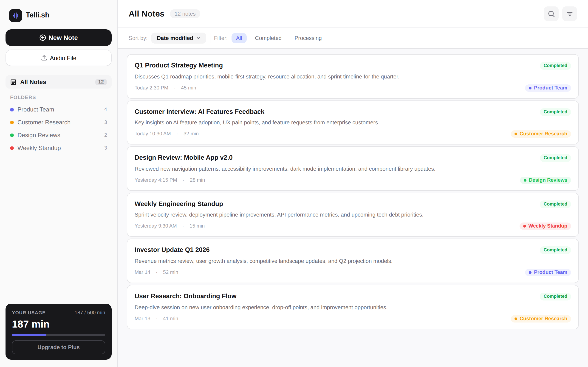
Task: Click the Telli.sh waveform logo icon
Action: [16, 16]
